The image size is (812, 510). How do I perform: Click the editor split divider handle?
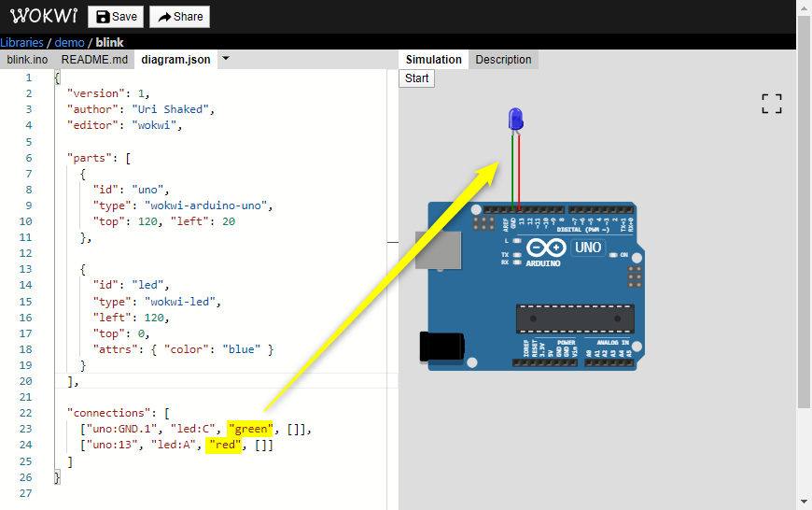(393, 242)
